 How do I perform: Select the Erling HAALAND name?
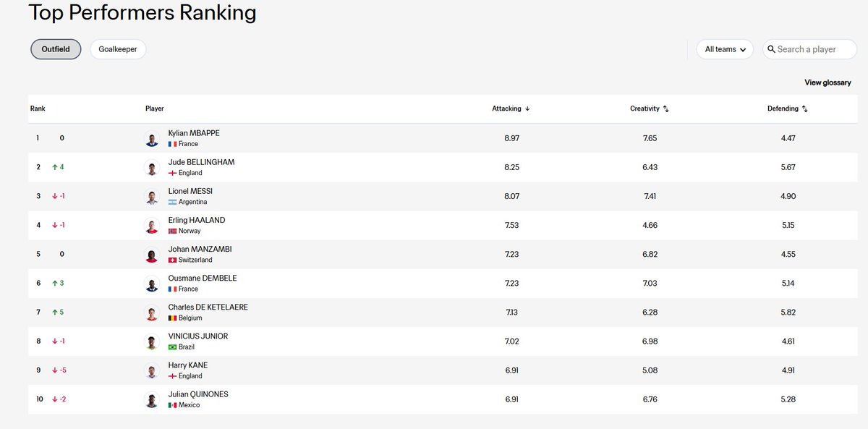(197, 220)
